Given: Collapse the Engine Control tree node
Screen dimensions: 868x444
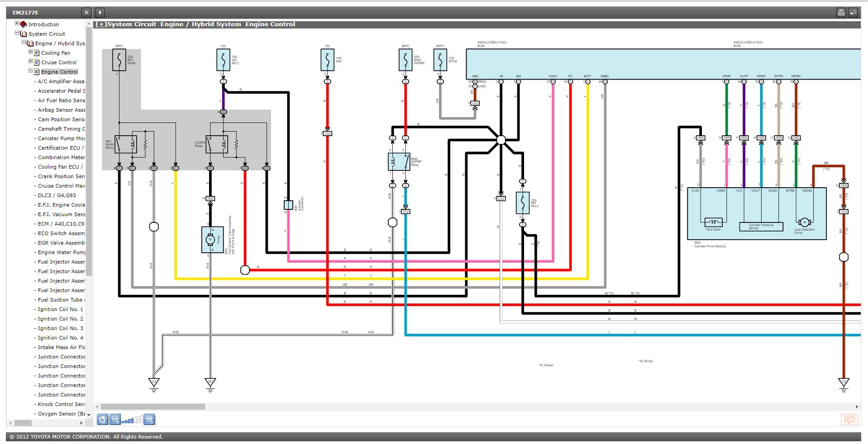Looking at the screenshot, I should point(31,71).
